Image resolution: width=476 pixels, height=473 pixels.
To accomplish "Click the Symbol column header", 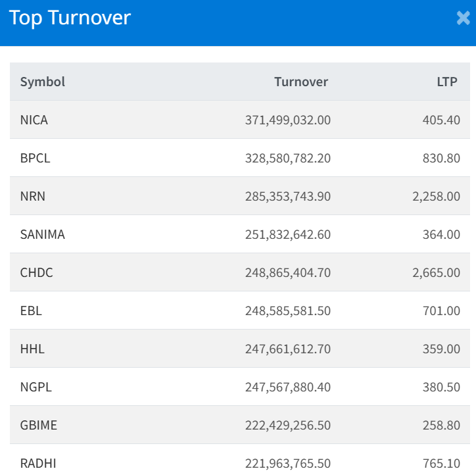I will pyautogui.click(x=43, y=82).
